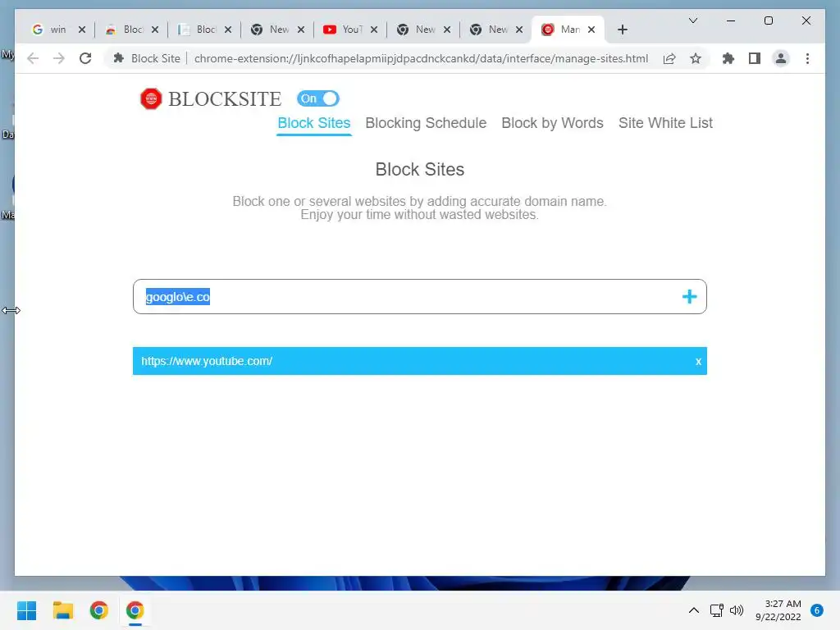Open clock and date 3:27 AM
The height and width of the screenshot is (630, 840).
point(778,610)
